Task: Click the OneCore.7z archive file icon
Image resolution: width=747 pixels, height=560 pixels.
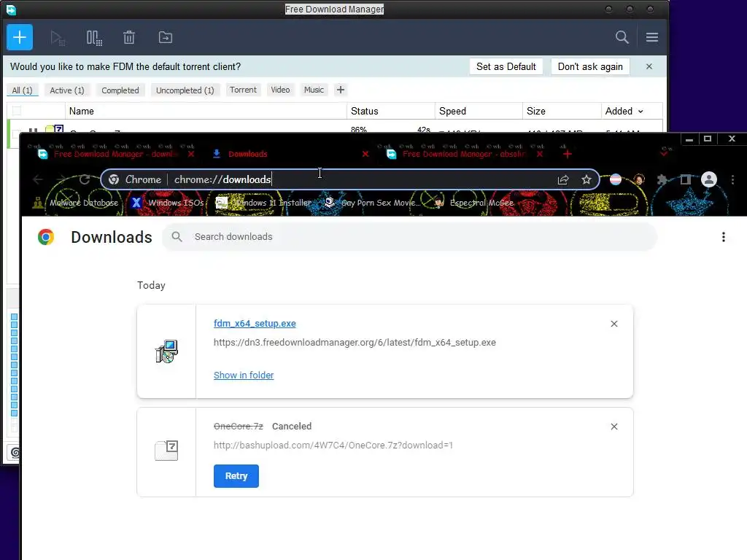Action: pyautogui.click(x=166, y=451)
